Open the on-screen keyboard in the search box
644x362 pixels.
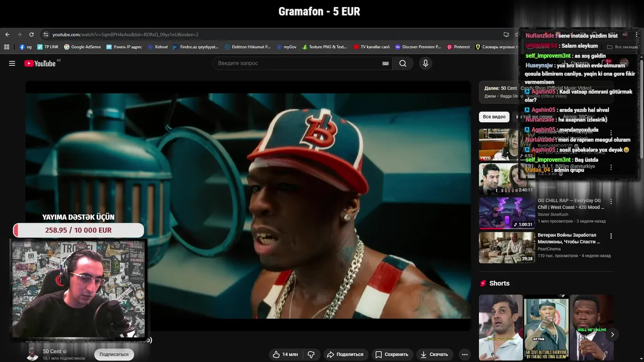click(385, 63)
